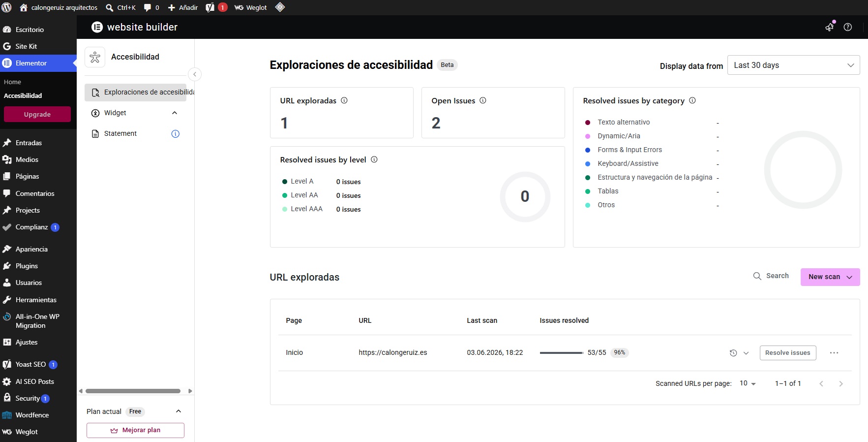Click the scan history icon for Inicio
This screenshot has height=442, width=868.
pos(733,353)
